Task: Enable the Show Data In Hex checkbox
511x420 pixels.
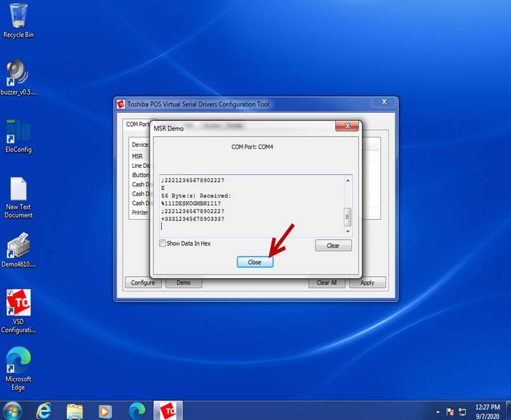Action: point(163,243)
